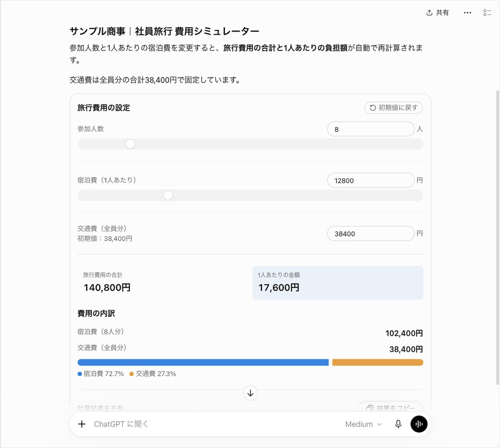This screenshot has height=448, width=500.
Task: Click the scroll-down arrow button
Action: point(250,393)
